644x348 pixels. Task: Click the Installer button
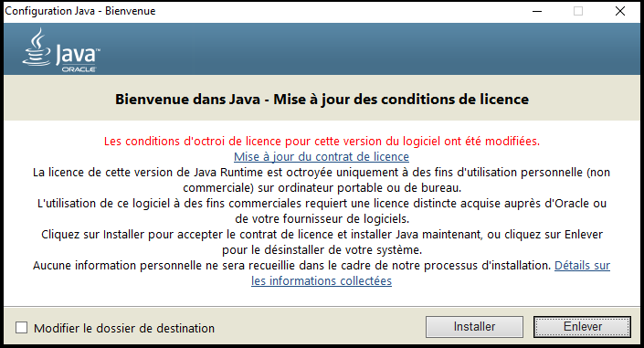[x=474, y=327]
